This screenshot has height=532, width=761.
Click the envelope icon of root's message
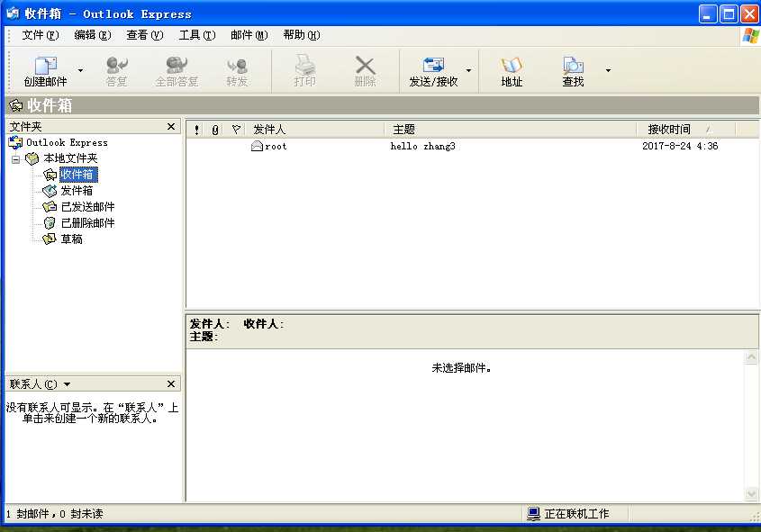(x=257, y=146)
